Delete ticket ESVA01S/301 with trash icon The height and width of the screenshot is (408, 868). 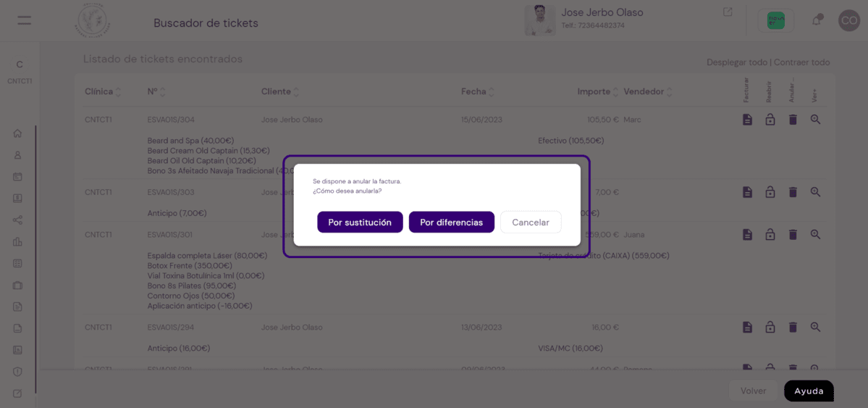793,235
